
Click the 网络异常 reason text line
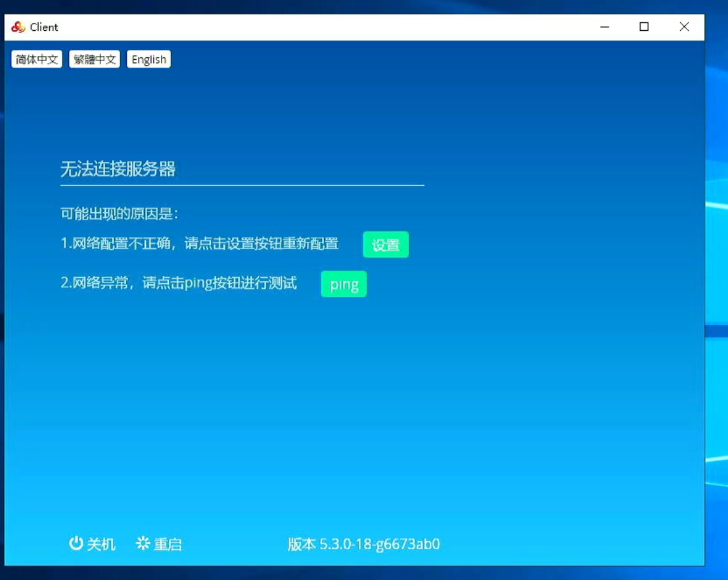point(178,283)
